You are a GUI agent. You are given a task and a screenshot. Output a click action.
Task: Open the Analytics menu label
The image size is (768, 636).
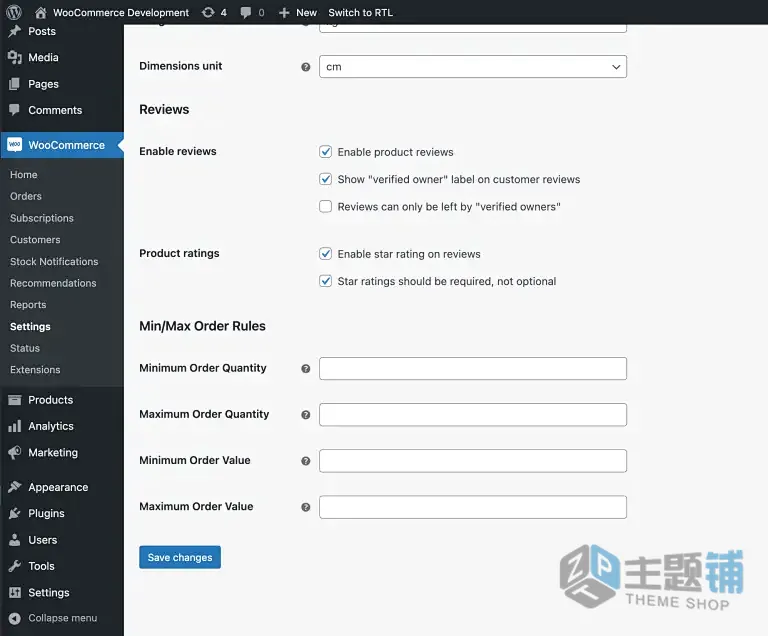(51, 426)
